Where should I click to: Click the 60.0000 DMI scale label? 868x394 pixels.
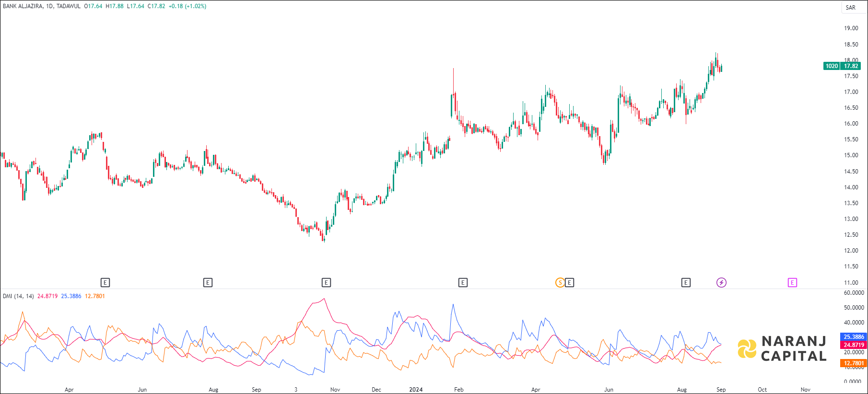point(854,293)
